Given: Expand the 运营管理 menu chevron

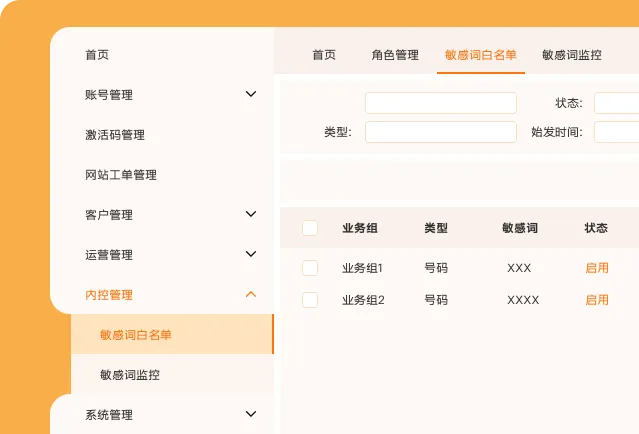Looking at the screenshot, I should point(251,255).
